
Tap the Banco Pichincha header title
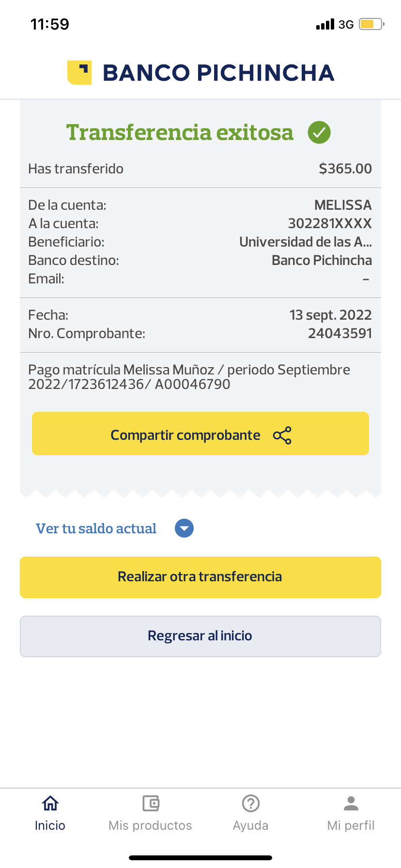pyautogui.click(x=218, y=73)
